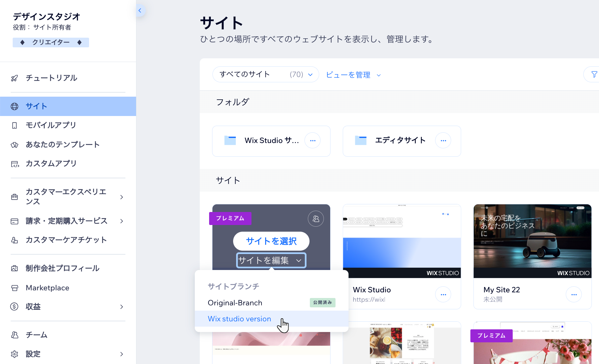The height and width of the screenshot is (364, 599).
Task: Click the collaborator icon on premium site card
Action: [316, 219]
